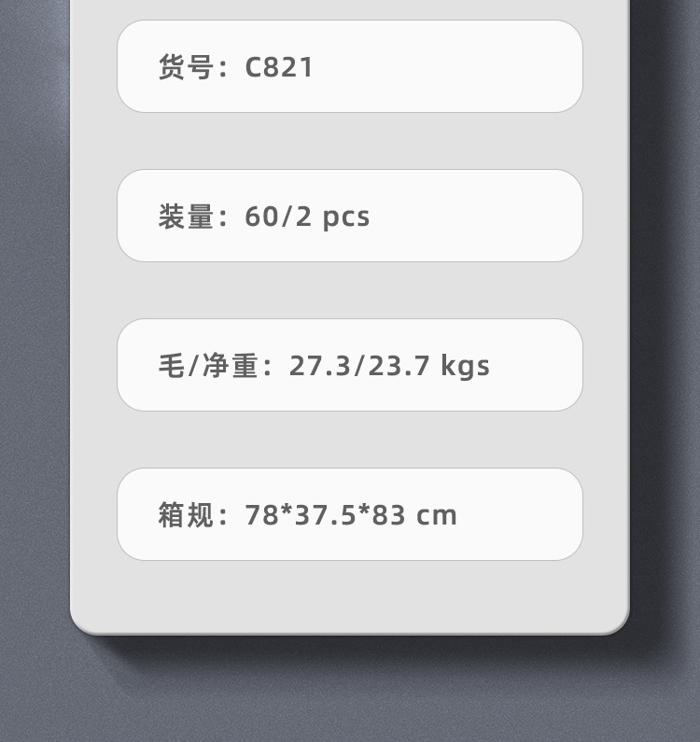This screenshot has width=700, height=742.
Task: Click the cm unit text
Action: pos(437,516)
